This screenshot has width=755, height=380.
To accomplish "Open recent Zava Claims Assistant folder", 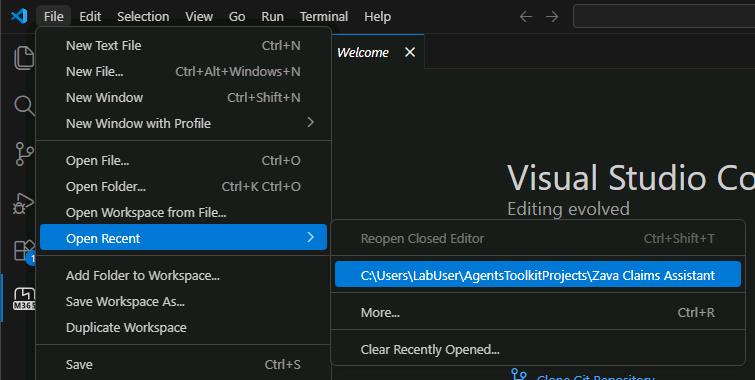I will [x=538, y=275].
